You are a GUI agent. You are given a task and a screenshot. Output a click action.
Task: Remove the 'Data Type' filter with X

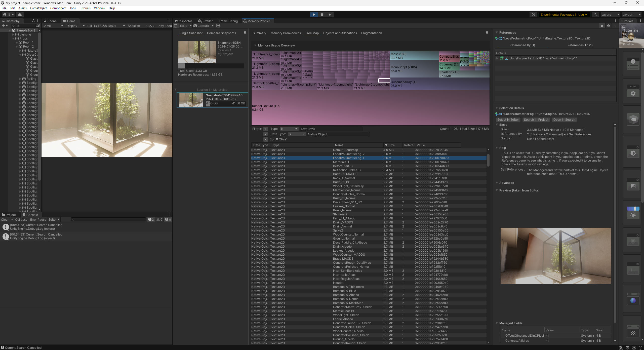(x=265, y=134)
